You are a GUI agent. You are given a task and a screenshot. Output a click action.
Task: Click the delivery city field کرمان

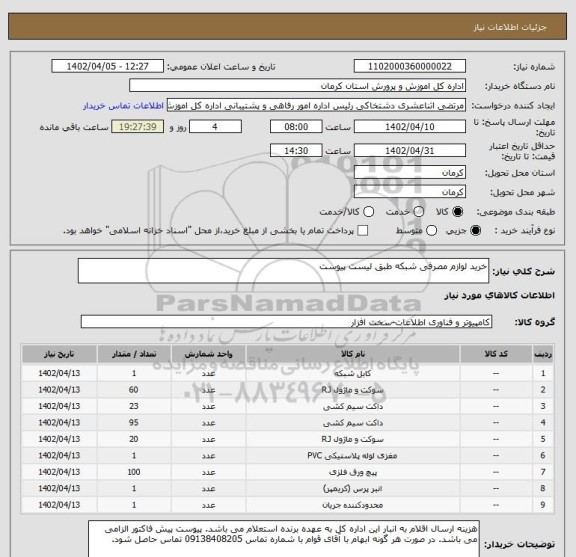(410, 192)
